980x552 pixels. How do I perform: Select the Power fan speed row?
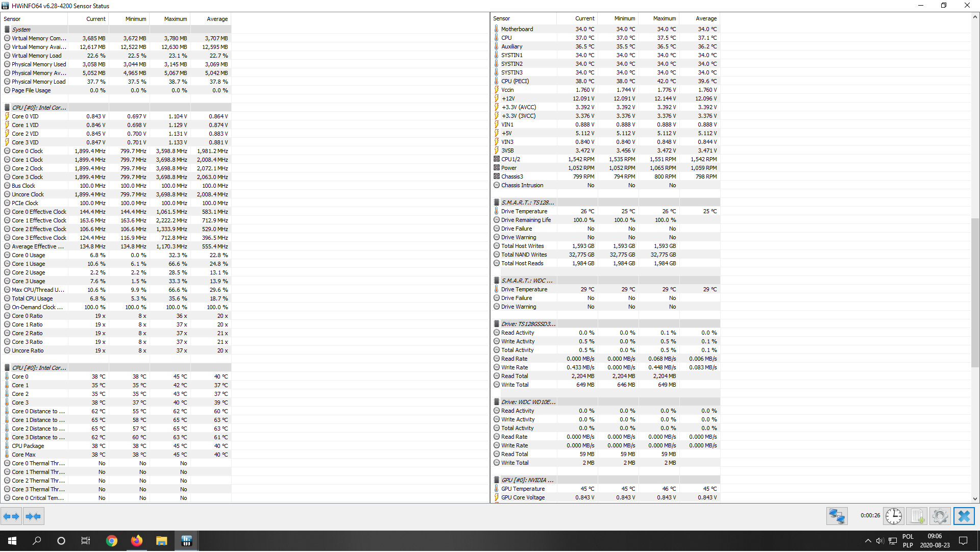[606, 168]
